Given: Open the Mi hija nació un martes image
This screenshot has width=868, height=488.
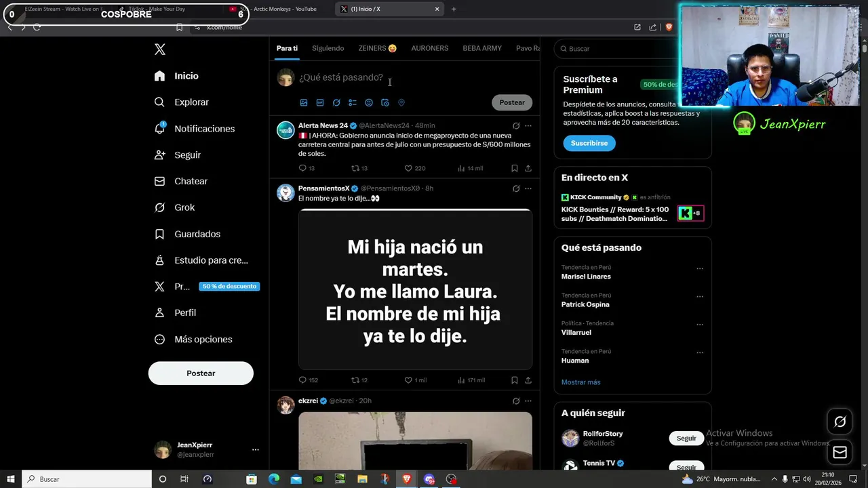Looking at the screenshot, I should (415, 289).
